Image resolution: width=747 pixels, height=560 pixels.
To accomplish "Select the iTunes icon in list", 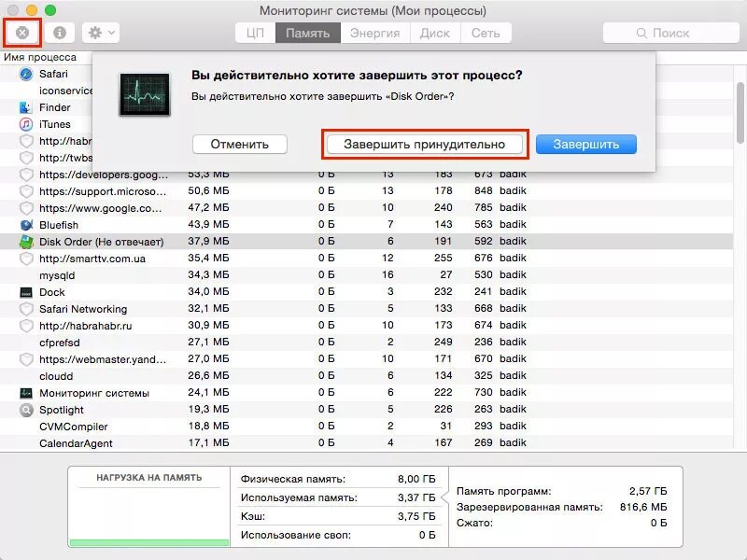I will tap(26, 124).
